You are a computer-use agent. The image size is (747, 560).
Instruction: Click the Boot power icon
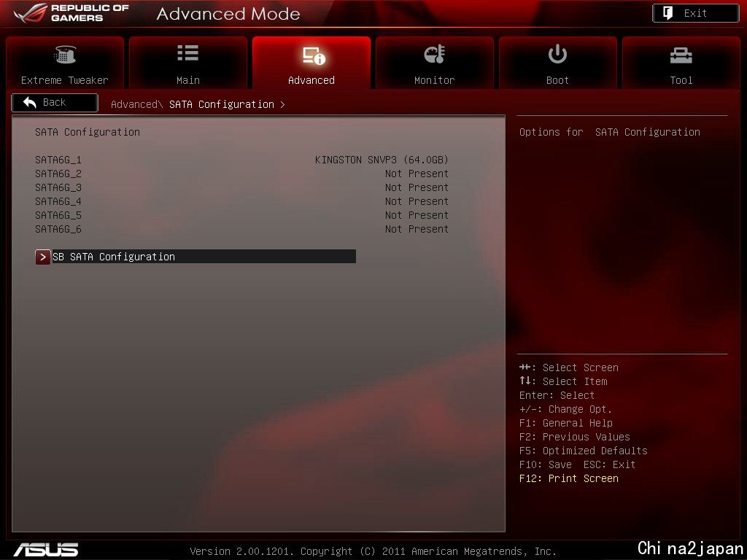557,54
